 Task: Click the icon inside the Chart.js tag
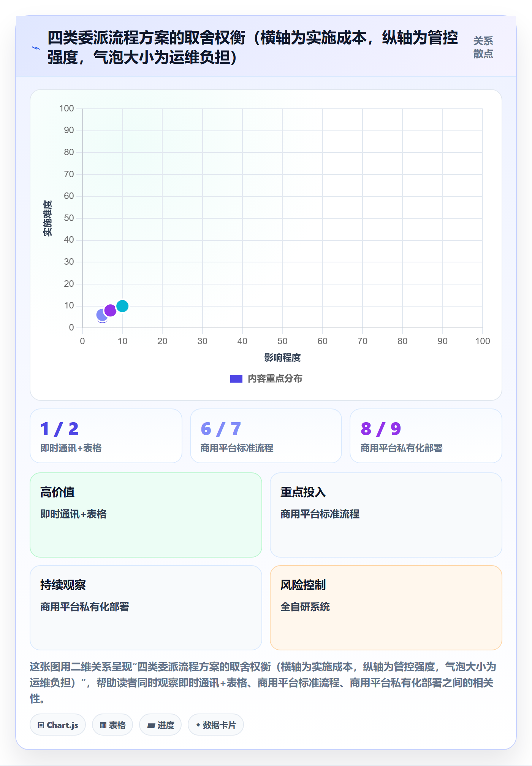(x=41, y=725)
